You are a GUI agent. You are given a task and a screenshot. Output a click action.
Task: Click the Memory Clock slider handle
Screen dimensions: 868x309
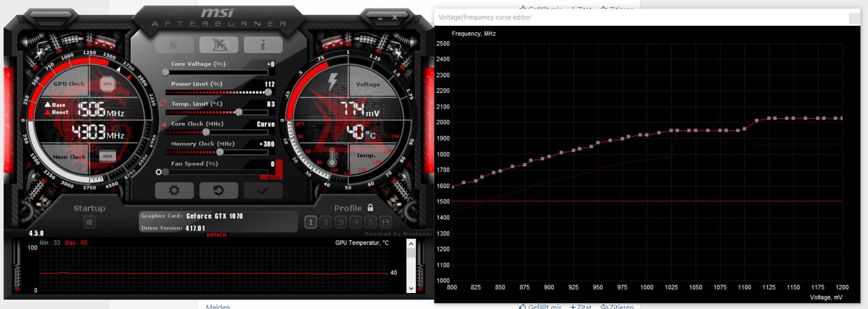point(220,152)
